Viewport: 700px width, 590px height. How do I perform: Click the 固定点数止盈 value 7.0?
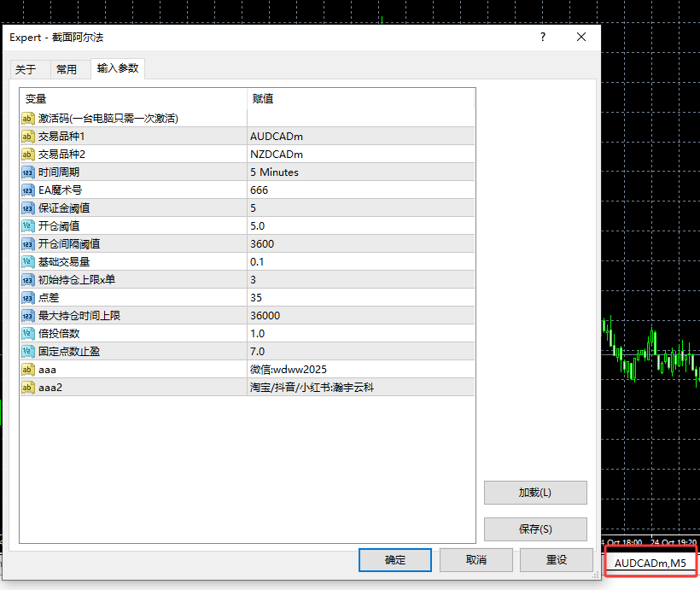(x=361, y=352)
